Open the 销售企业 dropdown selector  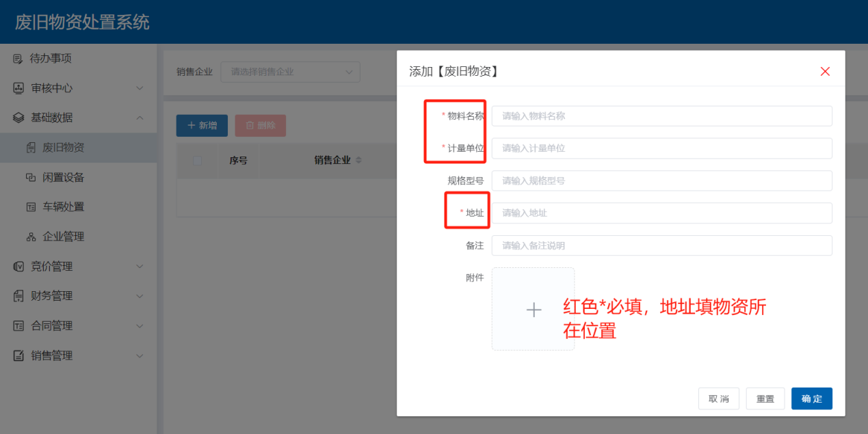290,72
